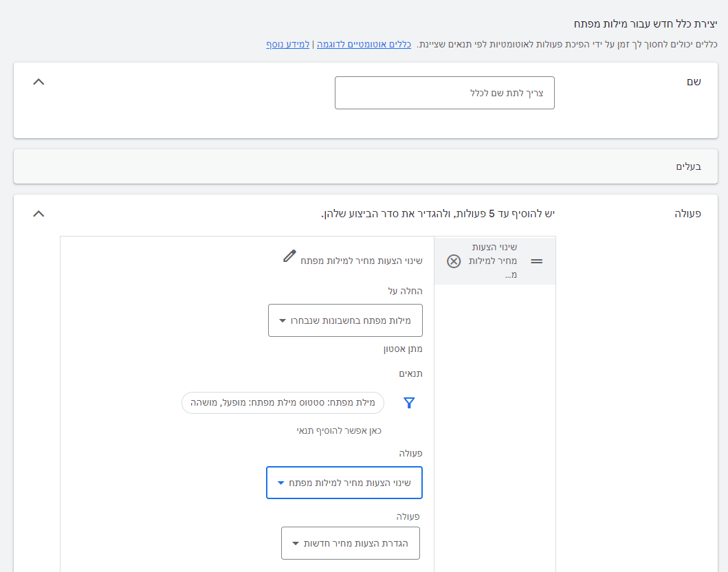This screenshot has height=572, width=728.
Task: Click the rule name input field
Action: coord(445,93)
